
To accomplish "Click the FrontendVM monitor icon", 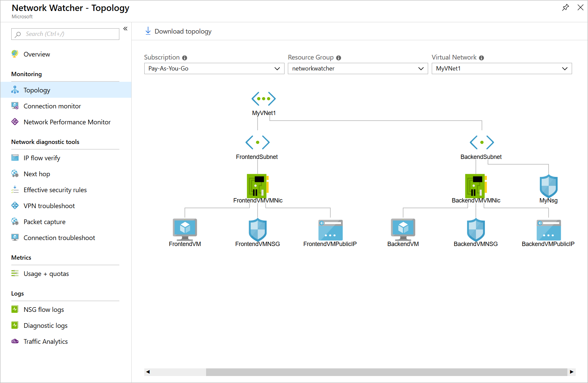I will [185, 230].
